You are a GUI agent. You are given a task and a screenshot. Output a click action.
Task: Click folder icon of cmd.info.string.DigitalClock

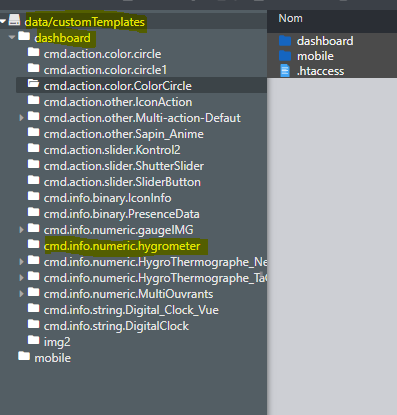[33, 324]
